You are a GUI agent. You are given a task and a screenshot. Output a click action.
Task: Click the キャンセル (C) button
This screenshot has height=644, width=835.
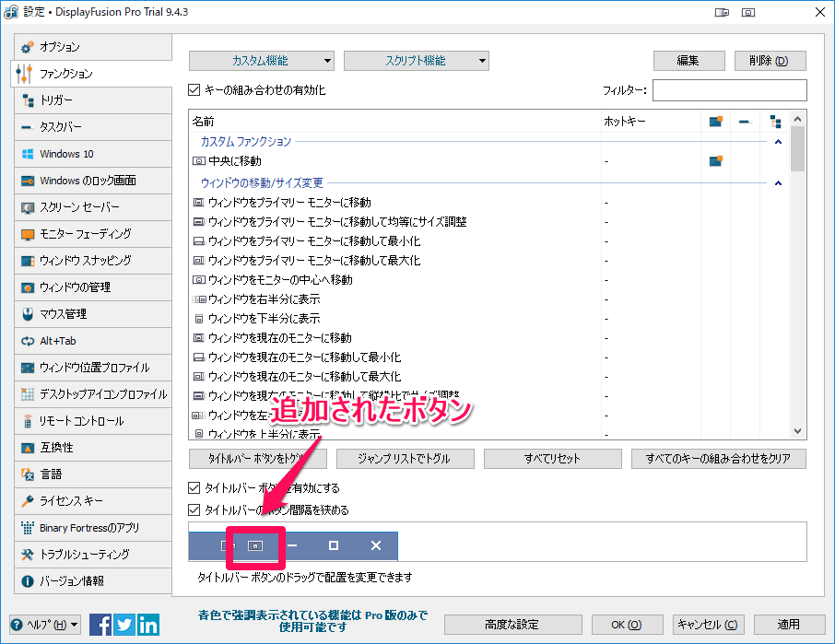coord(708,625)
